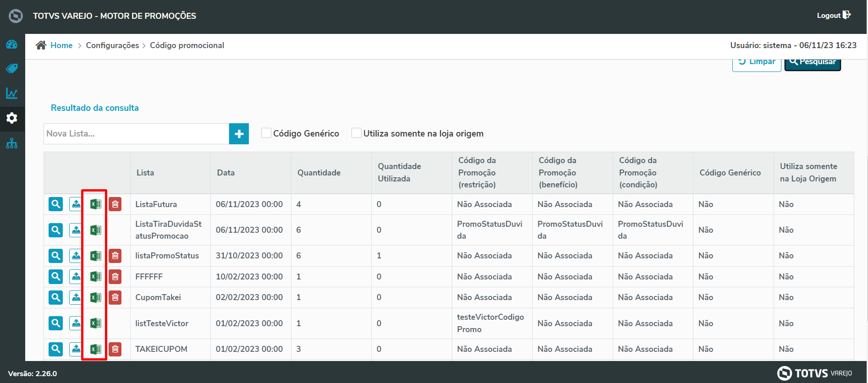
Task: Log out using the Logout button
Action: (x=834, y=15)
